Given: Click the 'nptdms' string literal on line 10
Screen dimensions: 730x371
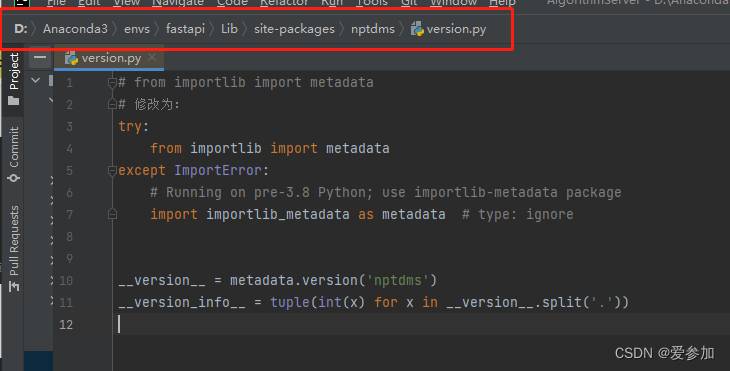Looking at the screenshot, I should coord(398,281).
